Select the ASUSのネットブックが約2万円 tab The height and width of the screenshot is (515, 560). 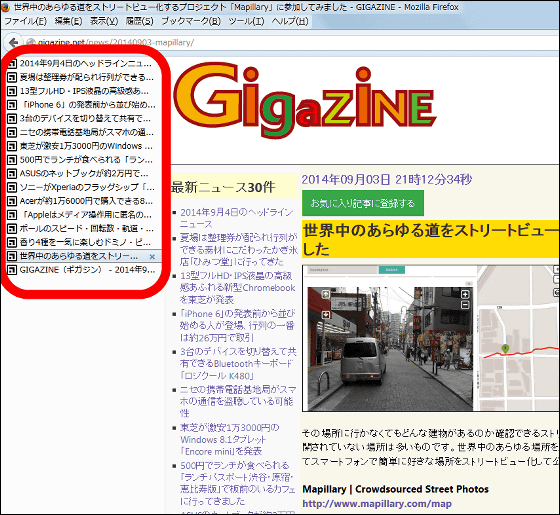pyautogui.click(x=84, y=174)
